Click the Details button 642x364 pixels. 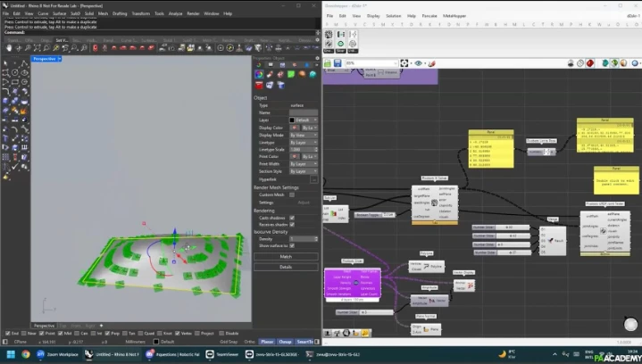pyautogui.click(x=286, y=267)
